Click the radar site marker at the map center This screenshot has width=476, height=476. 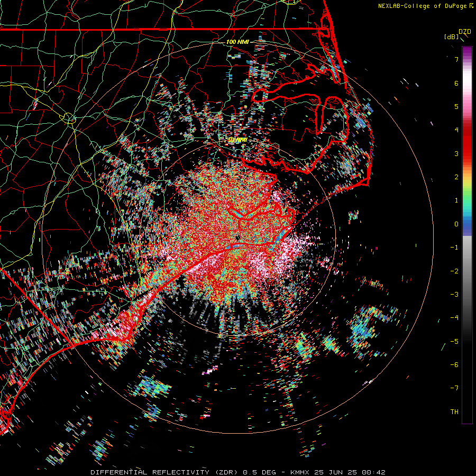pos(237,237)
